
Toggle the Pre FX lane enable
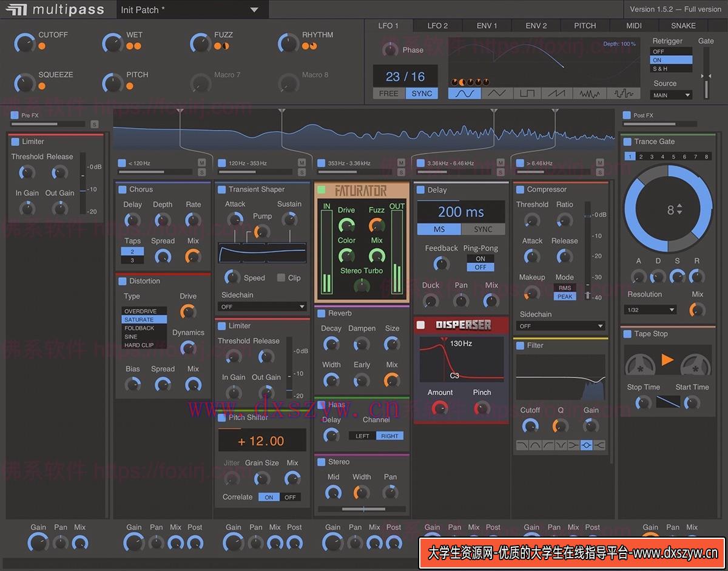pos(15,115)
